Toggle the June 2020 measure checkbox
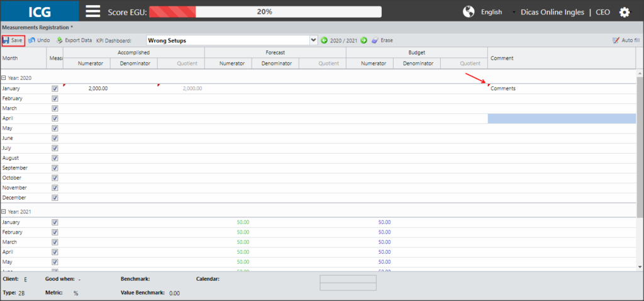Image resolution: width=644 pixels, height=301 pixels. coord(55,138)
